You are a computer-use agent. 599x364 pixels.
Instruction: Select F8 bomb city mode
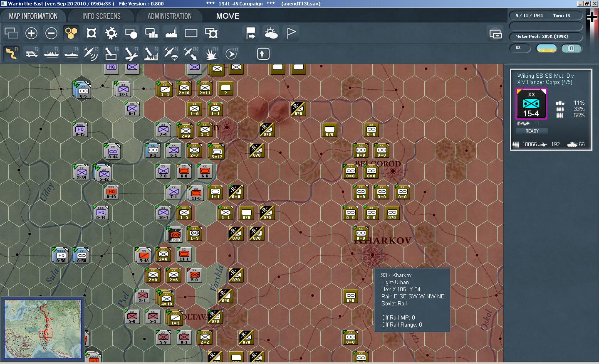151,54
